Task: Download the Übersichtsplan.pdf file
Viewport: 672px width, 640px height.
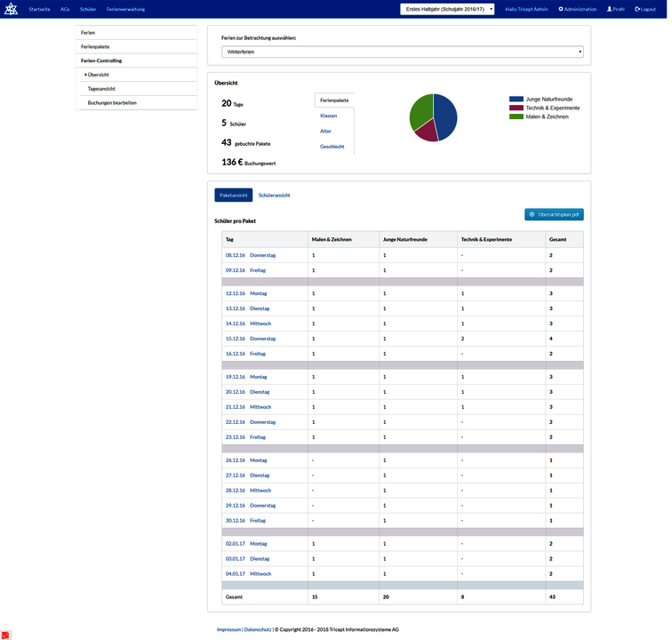Action: [554, 214]
